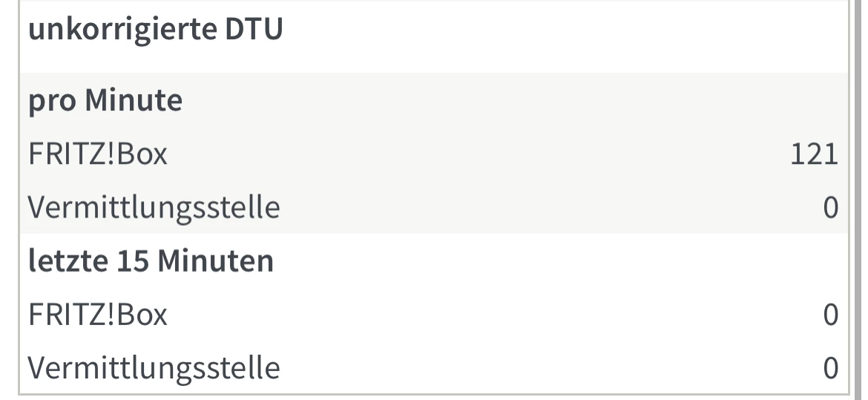Image resolution: width=868 pixels, height=400 pixels.
Task: Select the 'letzte 15 Minuten' section label
Action: 151,261
